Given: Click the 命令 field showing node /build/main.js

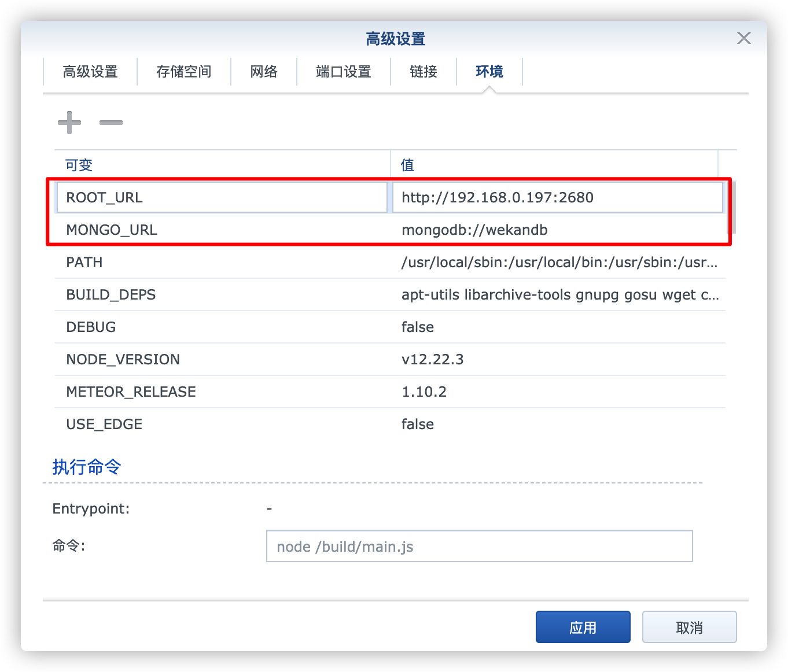Looking at the screenshot, I should [x=478, y=546].
